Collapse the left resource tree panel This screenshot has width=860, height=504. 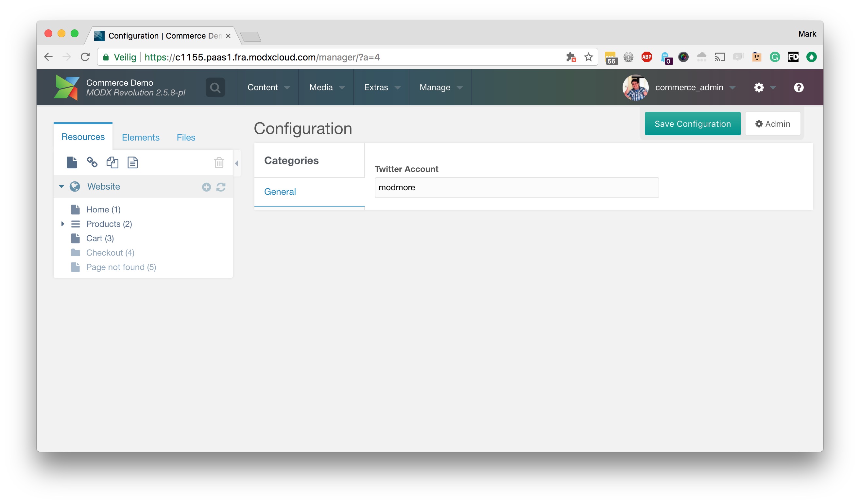click(237, 163)
